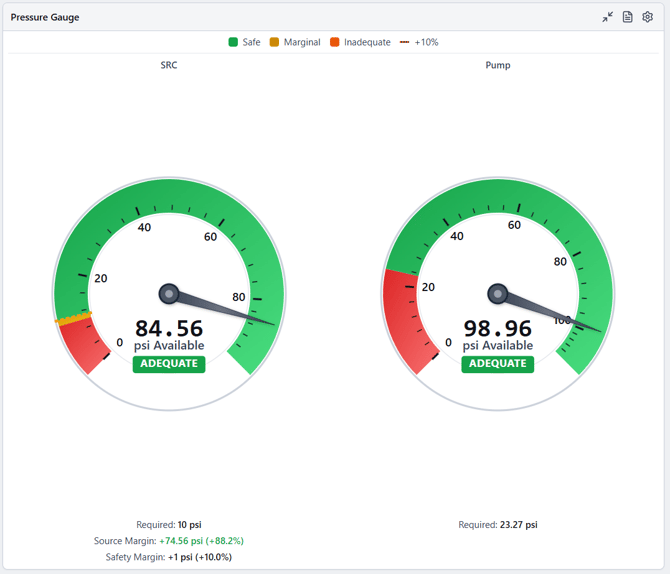Select the 98.96 reading value

[498, 329]
